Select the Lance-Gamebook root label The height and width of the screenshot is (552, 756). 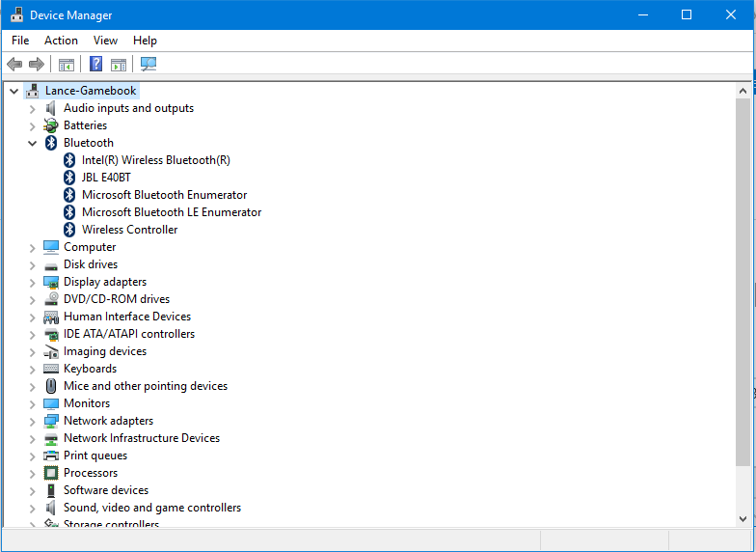tap(91, 91)
